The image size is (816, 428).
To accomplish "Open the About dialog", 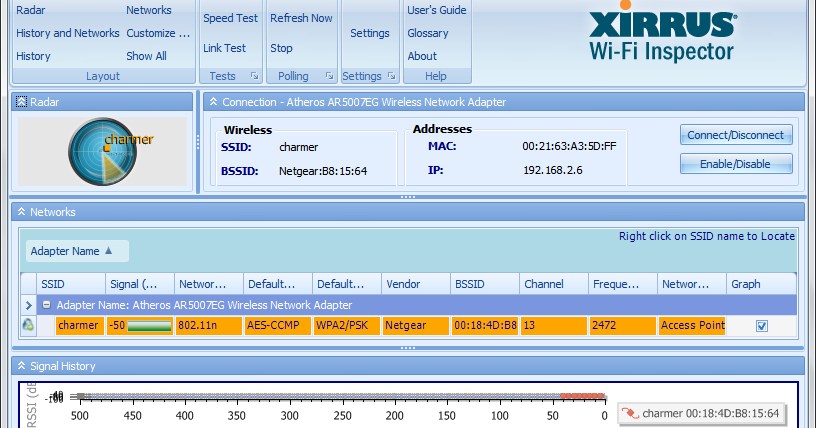I will [422, 56].
